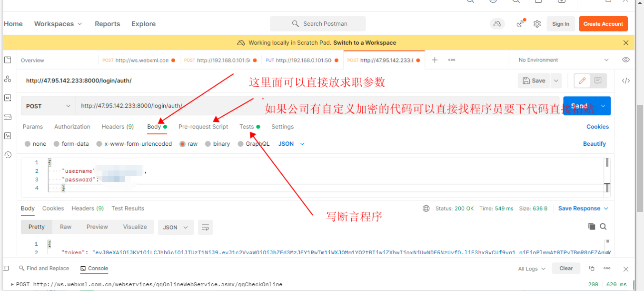The width and height of the screenshot is (644, 291).
Task: Open the Tests tab
Action: 249,127
